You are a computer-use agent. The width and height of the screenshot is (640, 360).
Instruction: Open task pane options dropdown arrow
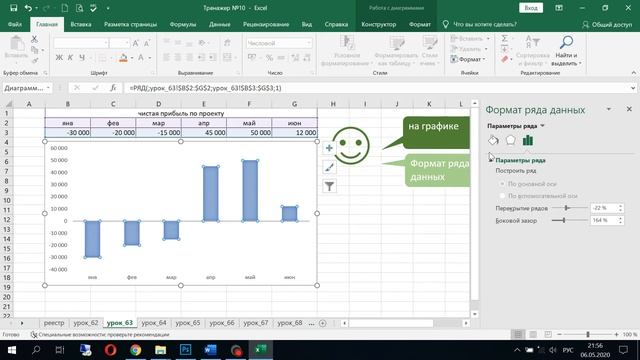pyautogui.click(x=609, y=109)
